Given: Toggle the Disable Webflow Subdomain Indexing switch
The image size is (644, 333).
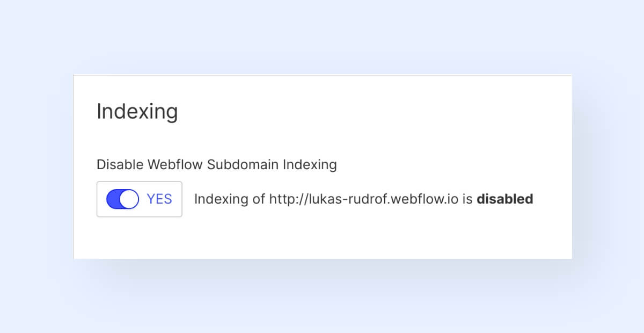Looking at the screenshot, I should tap(122, 199).
